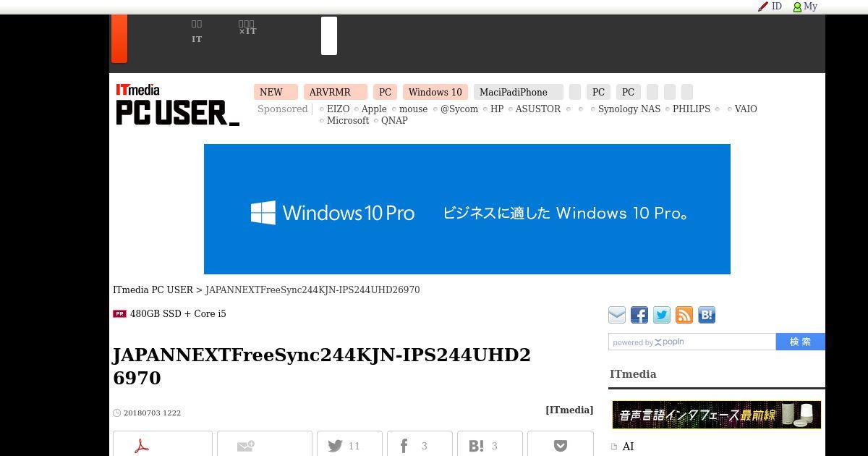Click the article date 20180703 1222
Image resolution: width=868 pixels, height=456 pixels.
[x=152, y=413]
